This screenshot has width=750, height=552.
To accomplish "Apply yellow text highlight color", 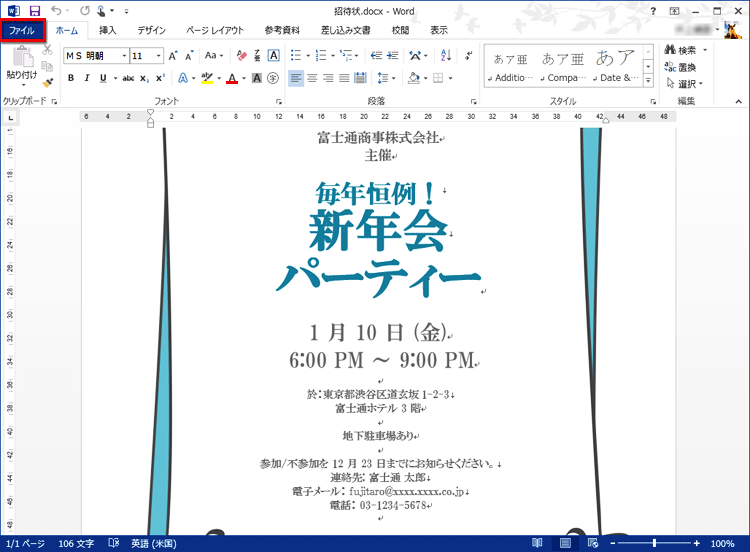I will point(207,78).
